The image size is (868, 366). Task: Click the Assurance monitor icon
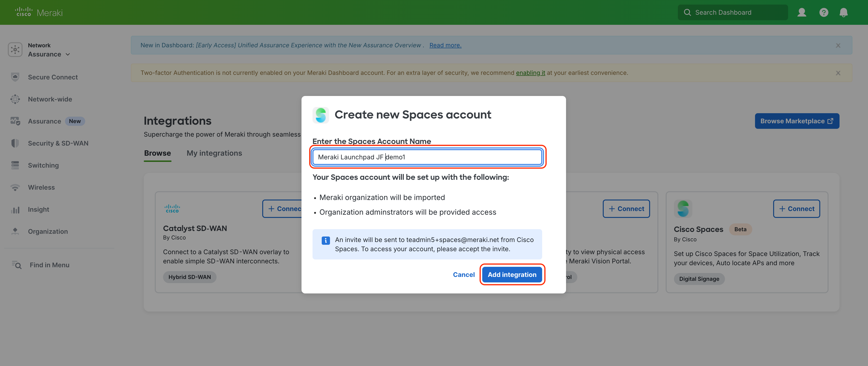coord(15,121)
